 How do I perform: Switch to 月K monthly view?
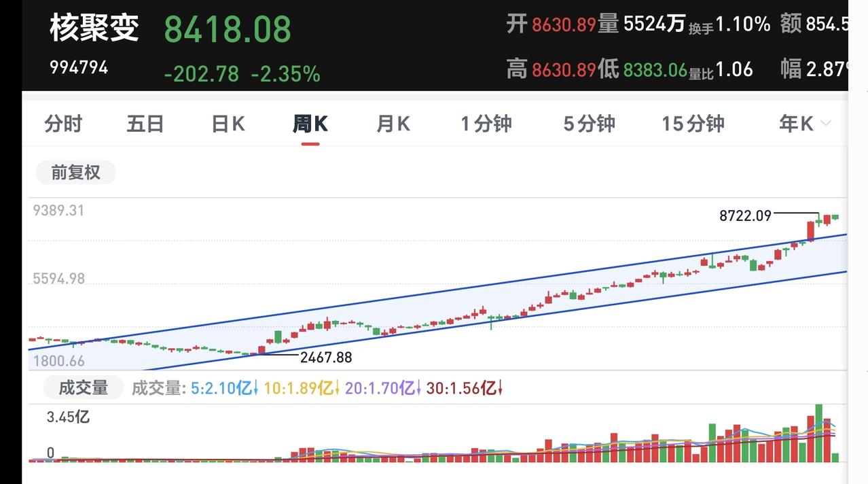point(393,124)
